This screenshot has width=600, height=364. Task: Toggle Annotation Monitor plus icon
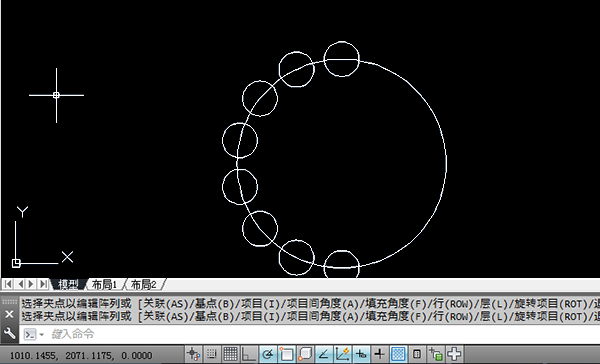[454, 354]
